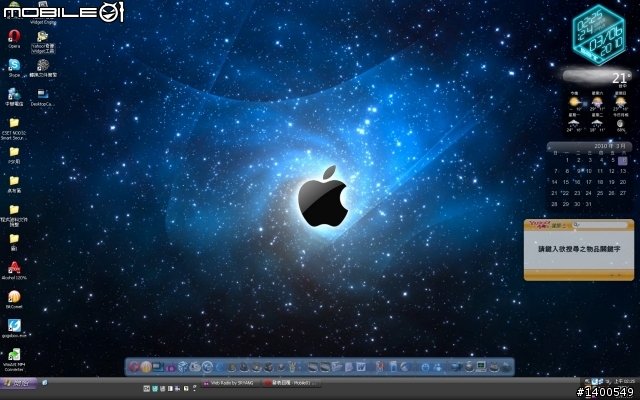This screenshot has width=640, height=400.
Task: Click the open folder icon in the dock
Action: 337,367
